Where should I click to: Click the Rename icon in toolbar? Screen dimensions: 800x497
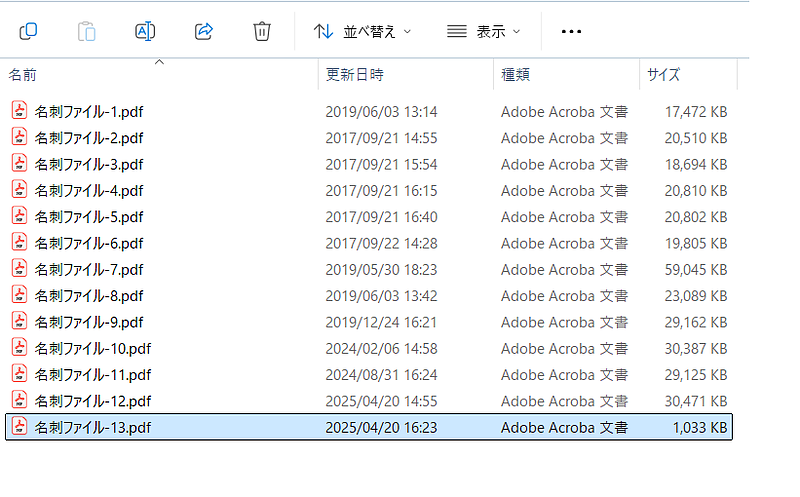[x=145, y=31]
